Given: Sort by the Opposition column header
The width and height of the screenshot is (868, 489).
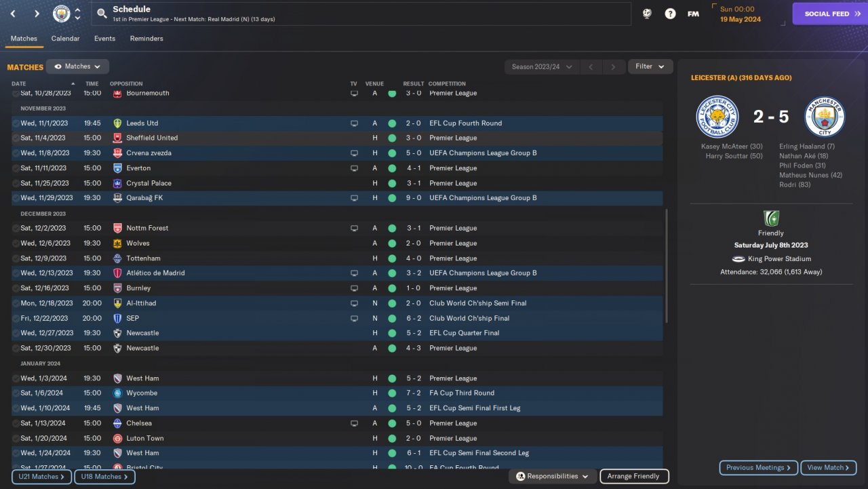Looking at the screenshot, I should pos(126,84).
